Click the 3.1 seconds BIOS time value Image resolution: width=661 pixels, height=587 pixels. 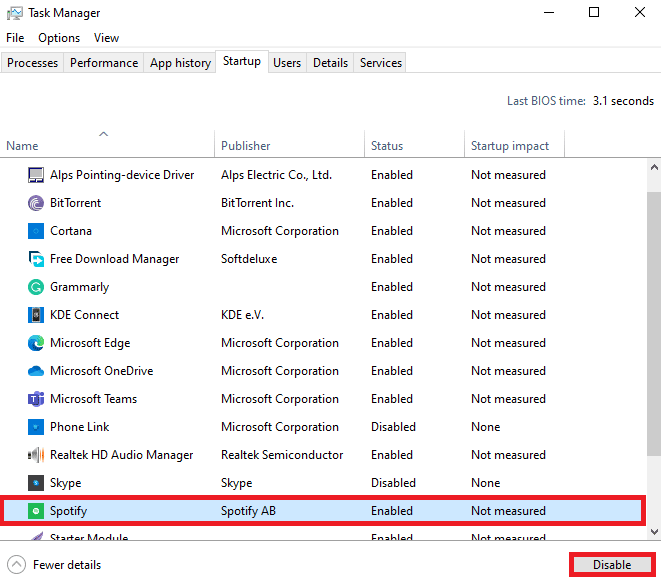point(623,101)
